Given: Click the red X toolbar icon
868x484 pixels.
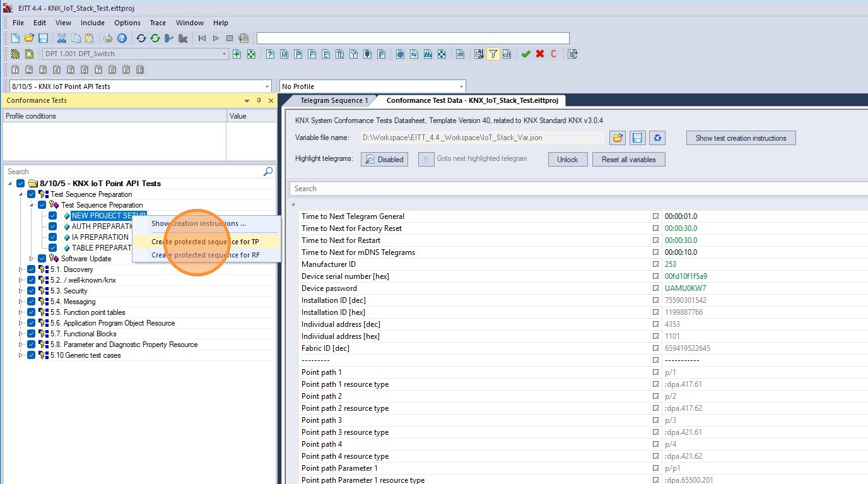Looking at the screenshot, I should coord(540,54).
